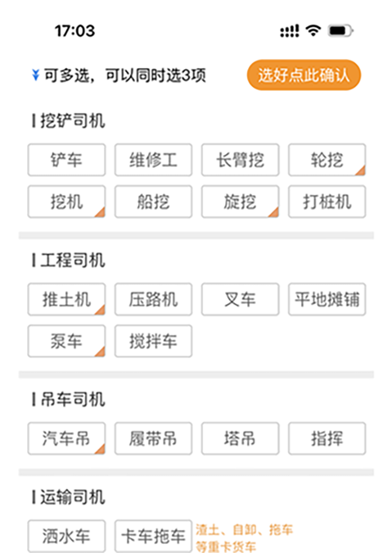The width and height of the screenshot is (392, 553).
Task: Pick the 压路机 option
Action: [154, 299]
